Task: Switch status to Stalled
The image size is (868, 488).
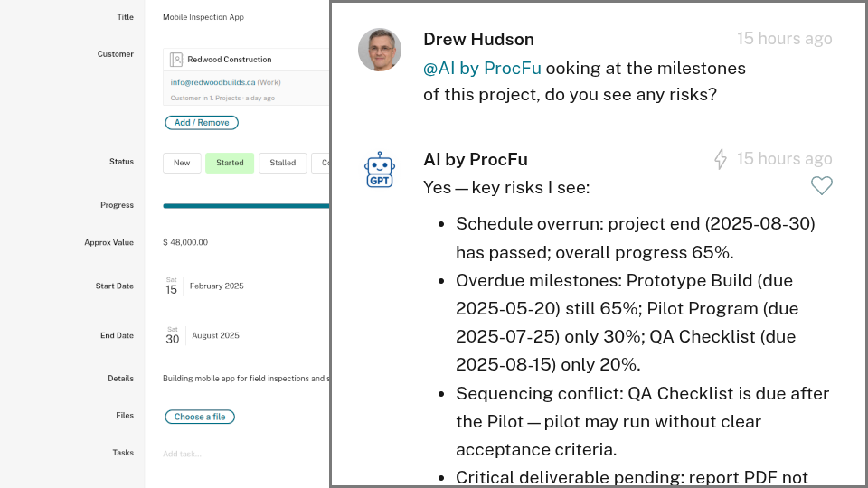Action: click(x=282, y=163)
